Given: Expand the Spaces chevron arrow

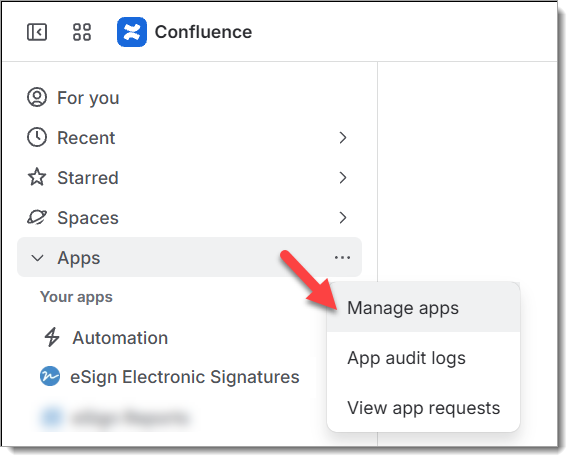Looking at the screenshot, I should tap(342, 218).
